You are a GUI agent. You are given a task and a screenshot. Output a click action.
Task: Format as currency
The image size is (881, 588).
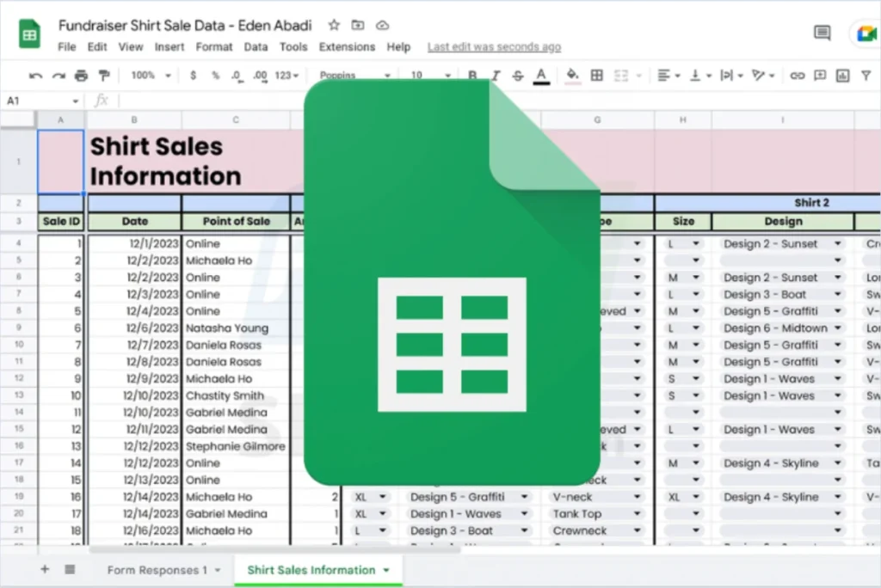[x=194, y=76]
